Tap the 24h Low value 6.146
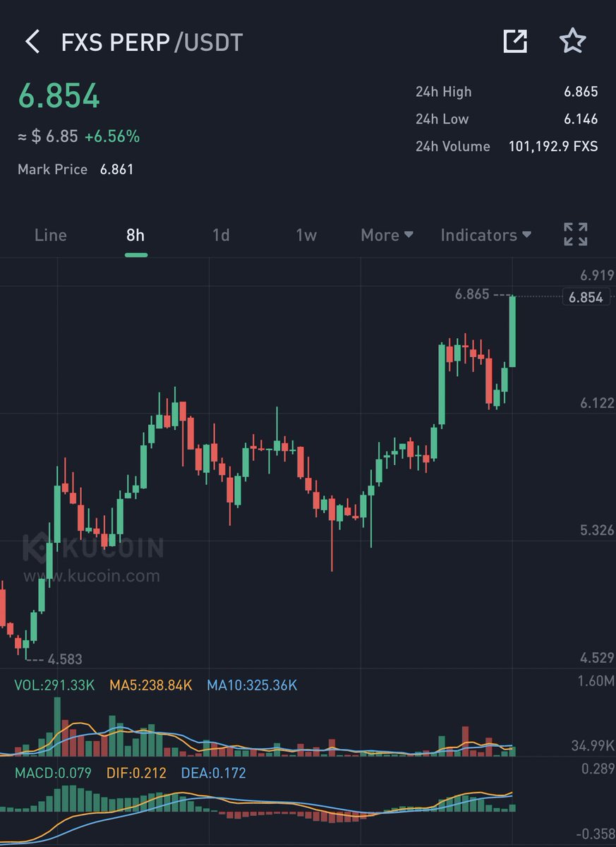 [581, 119]
